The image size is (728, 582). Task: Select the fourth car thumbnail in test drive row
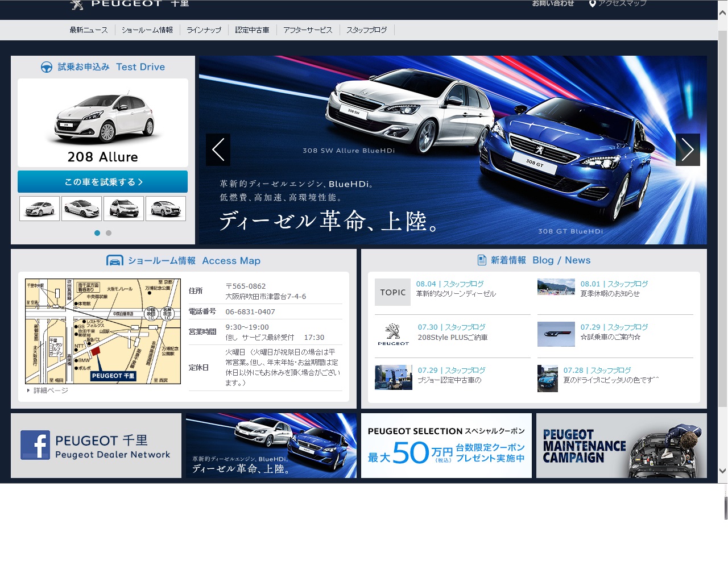[166, 208]
